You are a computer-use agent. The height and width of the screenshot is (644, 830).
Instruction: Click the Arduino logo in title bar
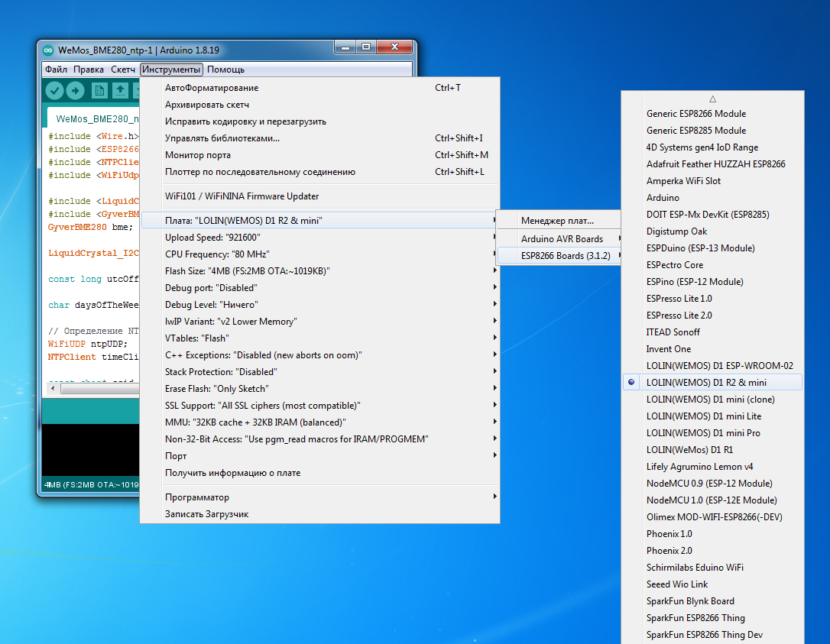pos(48,50)
